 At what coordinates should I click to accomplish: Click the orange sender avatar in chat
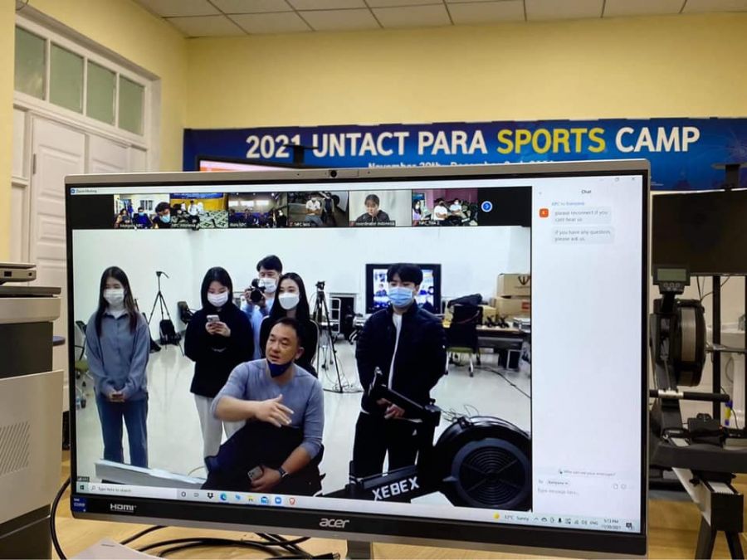click(x=544, y=213)
